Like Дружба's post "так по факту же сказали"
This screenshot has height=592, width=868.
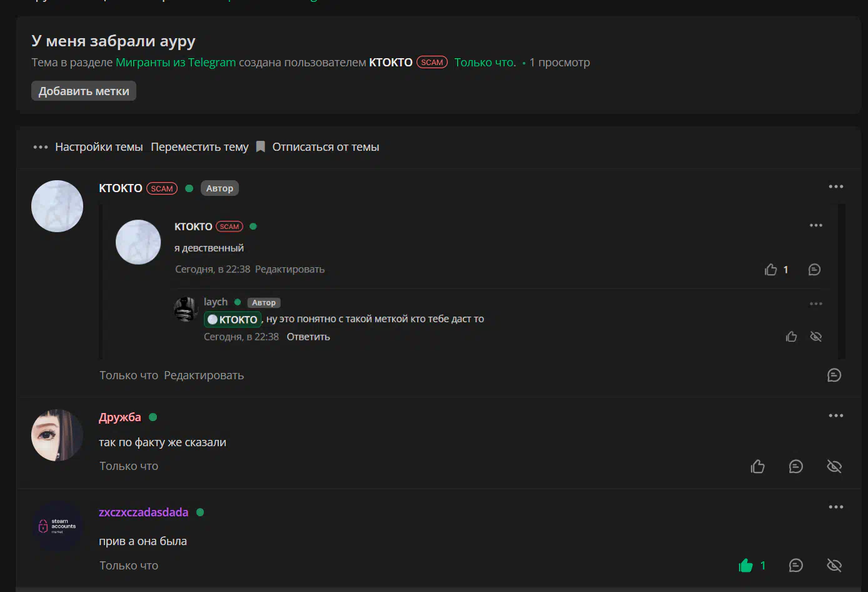click(757, 467)
